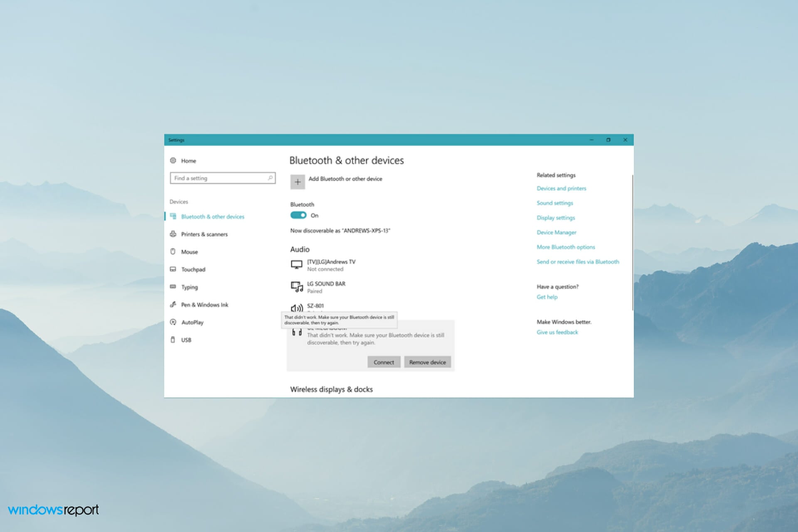Image resolution: width=798 pixels, height=532 pixels.
Task: Select Typing in the Devices sidebar
Action: (x=190, y=287)
